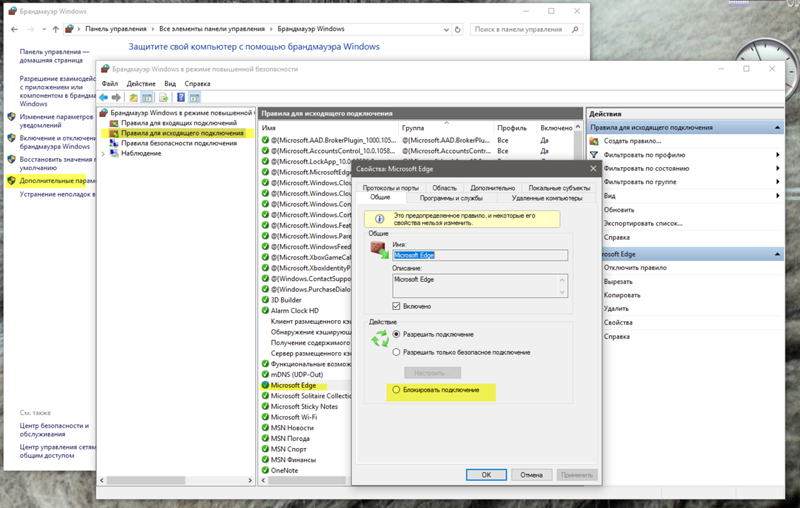
Task: Open help via blue question mark icon
Action: pyautogui.click(x=181, y=97)
